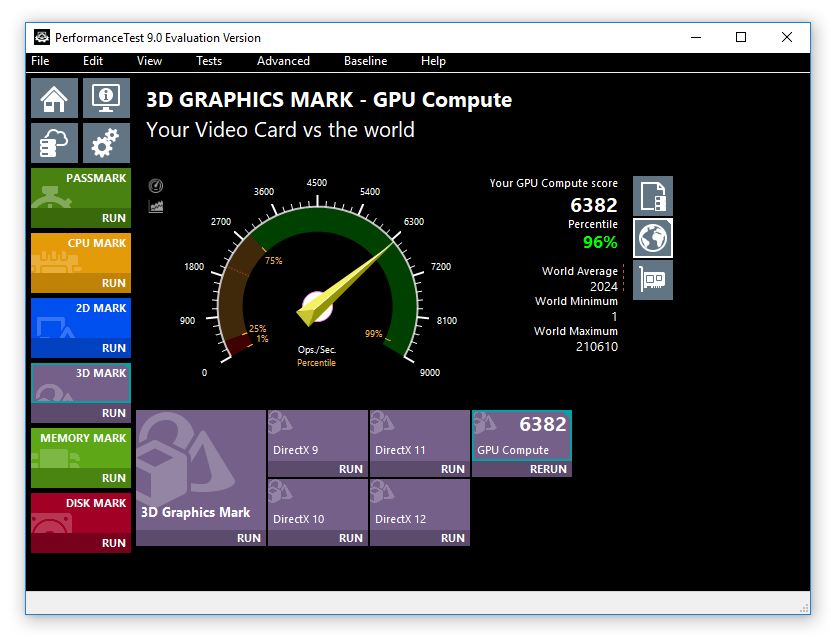
Task: Go to the Home screen icon
Action: [54, 97]
